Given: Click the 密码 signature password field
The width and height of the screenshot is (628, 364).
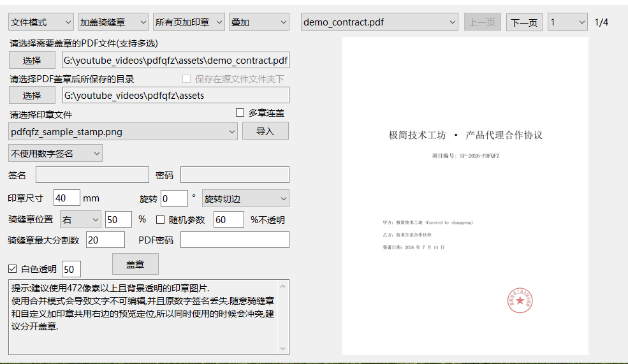Looking at the screenshot, I should [x=235, y=175].
